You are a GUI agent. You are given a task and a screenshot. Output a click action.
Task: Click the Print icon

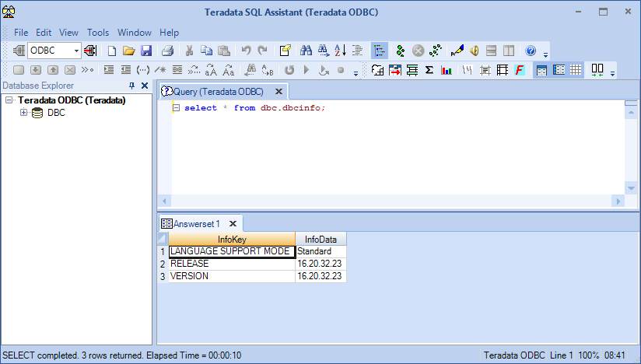tap(167, 51)
